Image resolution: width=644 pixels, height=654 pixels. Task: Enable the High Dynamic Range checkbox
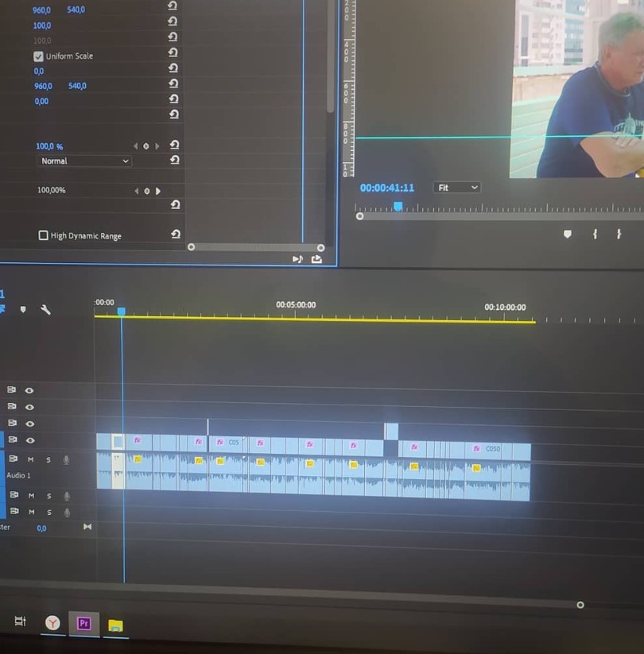(44, 235)
